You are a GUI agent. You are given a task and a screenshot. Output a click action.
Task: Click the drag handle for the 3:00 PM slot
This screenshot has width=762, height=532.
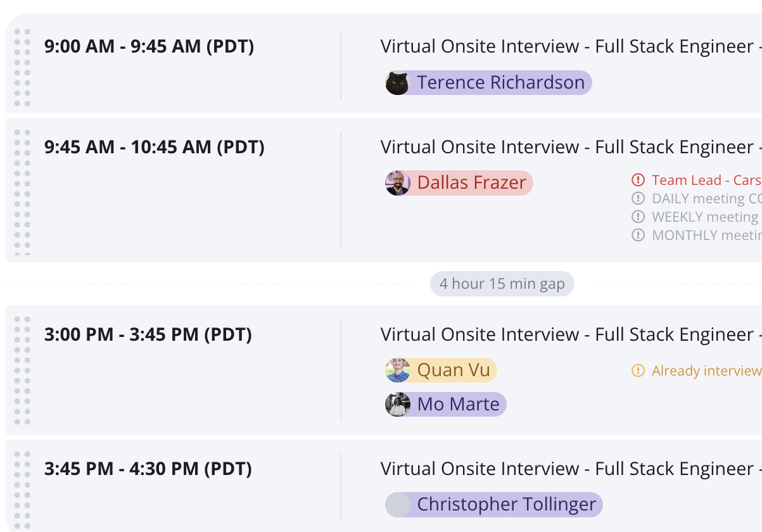point(22,370)
